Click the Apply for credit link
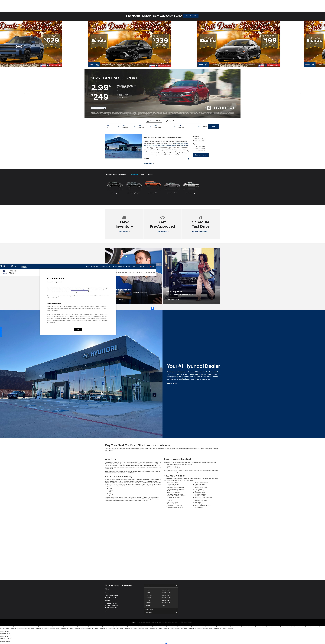Screen dimensions: 325x644 [x=162, y=232]
